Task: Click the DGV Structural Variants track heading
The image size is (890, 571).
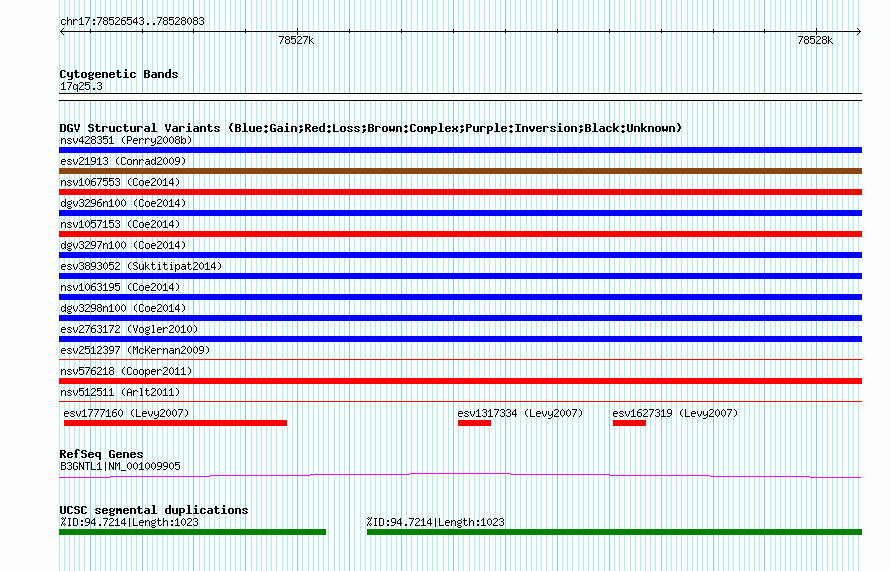Action: (370, 128)
